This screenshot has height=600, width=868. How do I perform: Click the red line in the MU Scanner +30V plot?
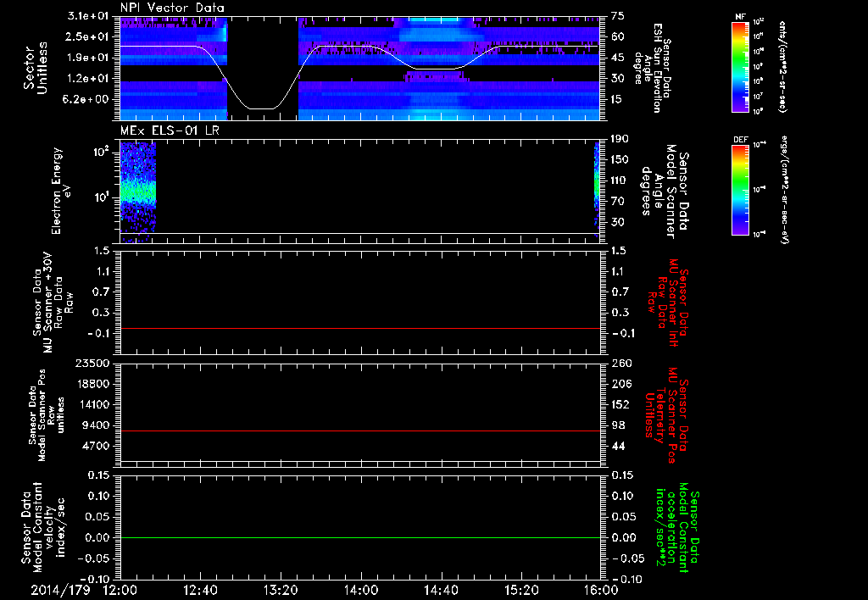(360, 328)
